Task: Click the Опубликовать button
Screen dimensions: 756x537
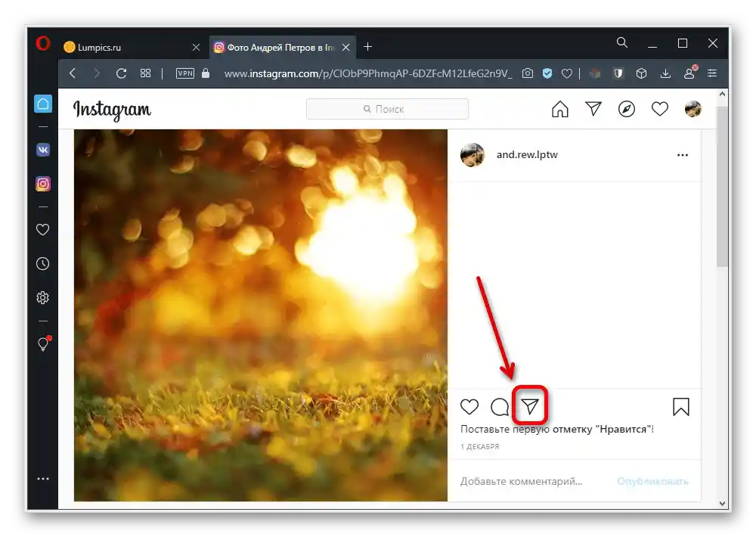Action: 653,481
